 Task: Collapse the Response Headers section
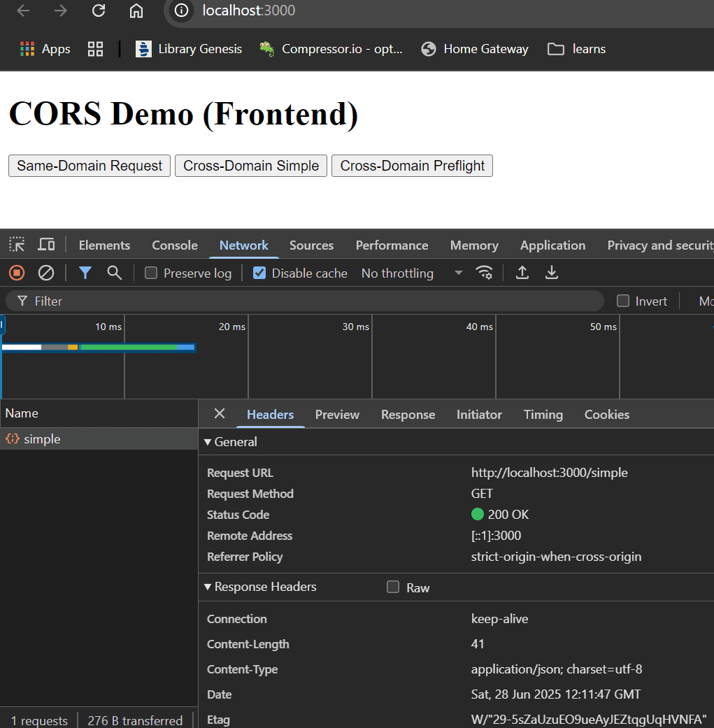click(208, 587)
